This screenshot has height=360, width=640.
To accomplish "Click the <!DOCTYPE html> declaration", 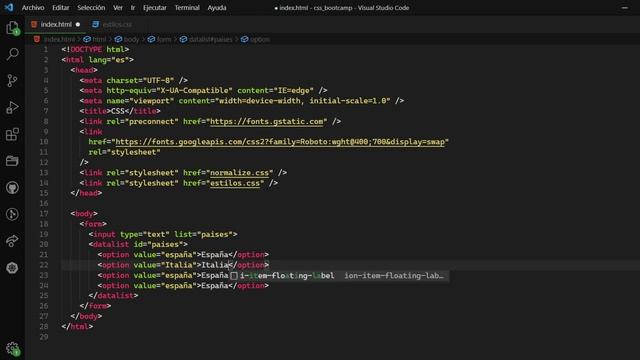I will click(x=95, y=49).
